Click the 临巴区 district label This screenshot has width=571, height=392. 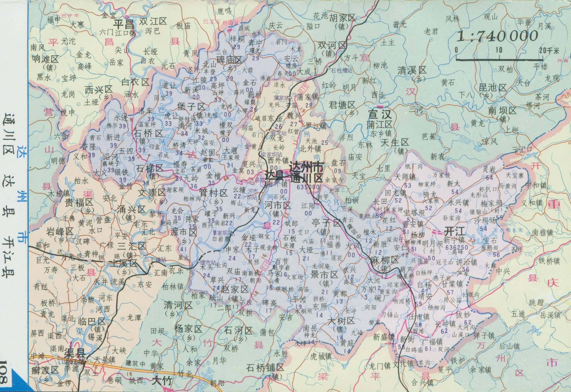tap(91, 321)
